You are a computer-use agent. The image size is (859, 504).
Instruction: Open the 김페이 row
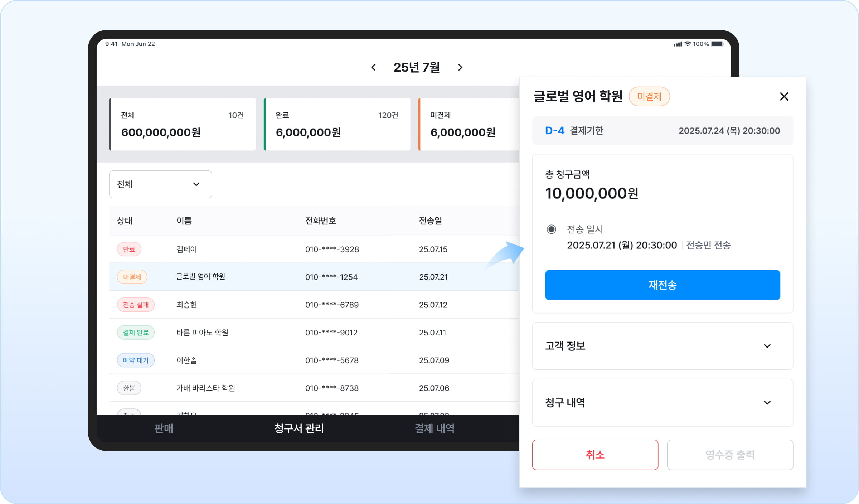coord(314,249)
